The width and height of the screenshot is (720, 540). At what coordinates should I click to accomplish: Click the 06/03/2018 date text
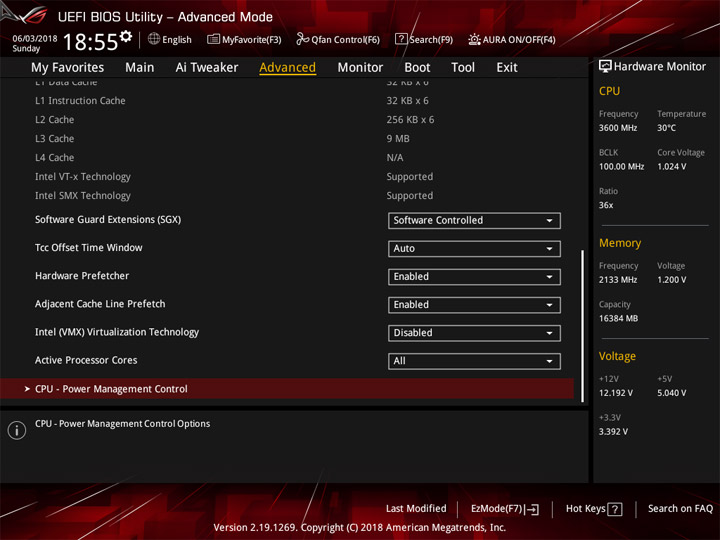click(x=35, y=39)
